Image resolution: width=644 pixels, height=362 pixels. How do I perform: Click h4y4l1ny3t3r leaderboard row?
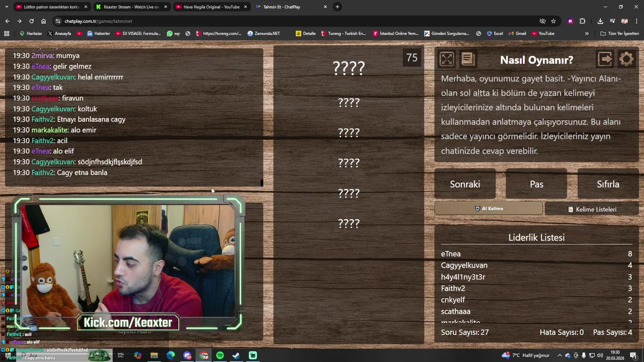536,277
